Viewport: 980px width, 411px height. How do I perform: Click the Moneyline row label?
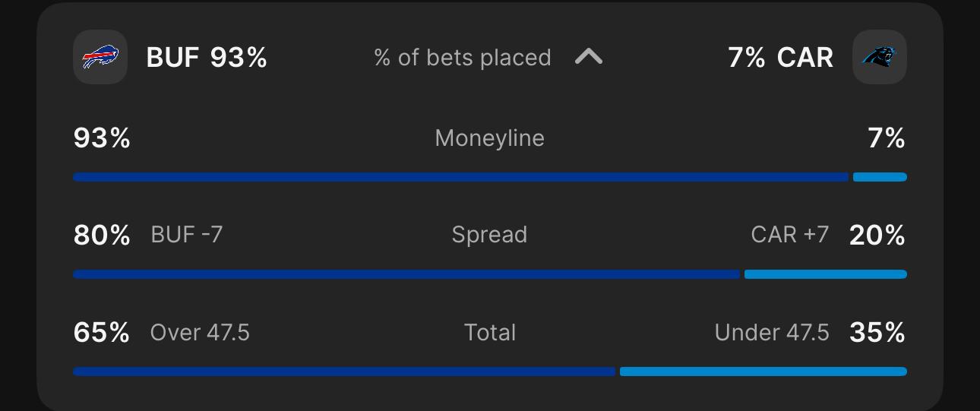pos(489,138)
